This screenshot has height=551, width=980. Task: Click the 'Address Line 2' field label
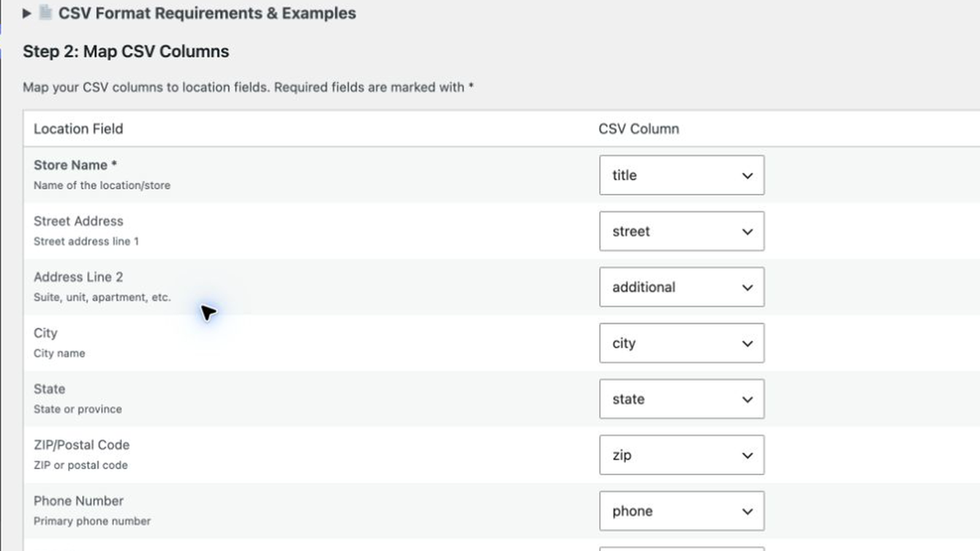(78, 277)
